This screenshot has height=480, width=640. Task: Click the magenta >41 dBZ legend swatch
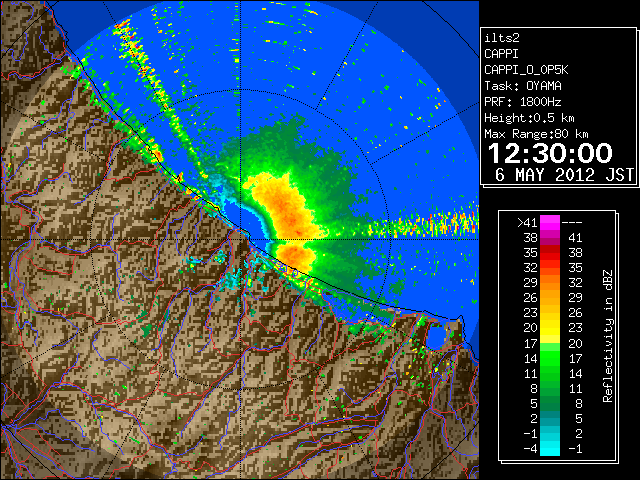pyautogui.click(x=550, y=222)
